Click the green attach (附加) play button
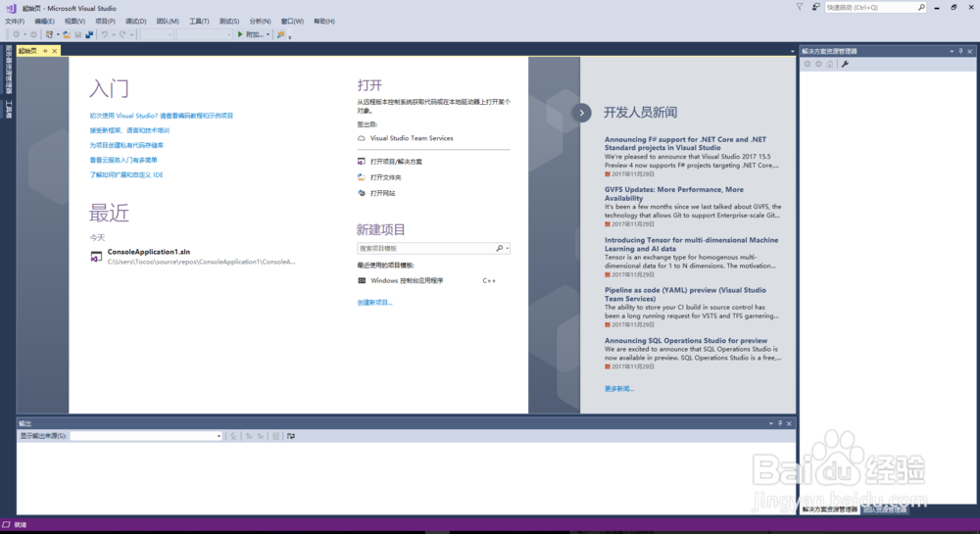The height and width of the screenshot is (534, 980). (250, 34)
